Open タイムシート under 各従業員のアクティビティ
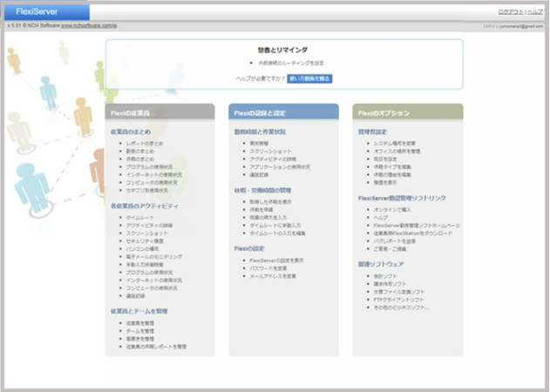The width and height of the screenshot is (550, 392). (141, 216)
